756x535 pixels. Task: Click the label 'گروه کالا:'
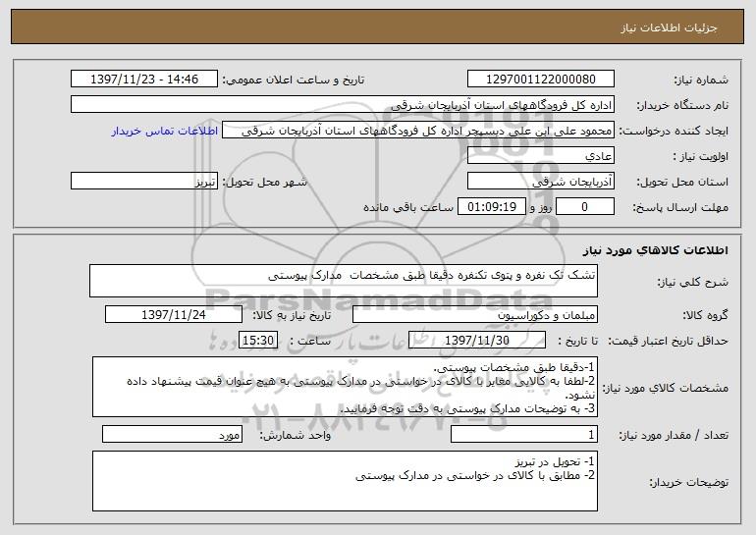pos(705,315)
